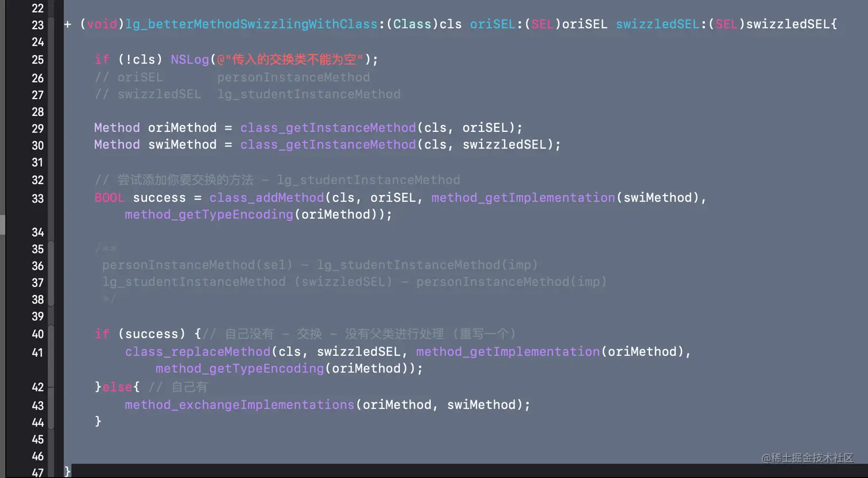Screen dimensions: 868x478
Task: Click line number 36 in the gutter
Action: [x=37, y=266]
